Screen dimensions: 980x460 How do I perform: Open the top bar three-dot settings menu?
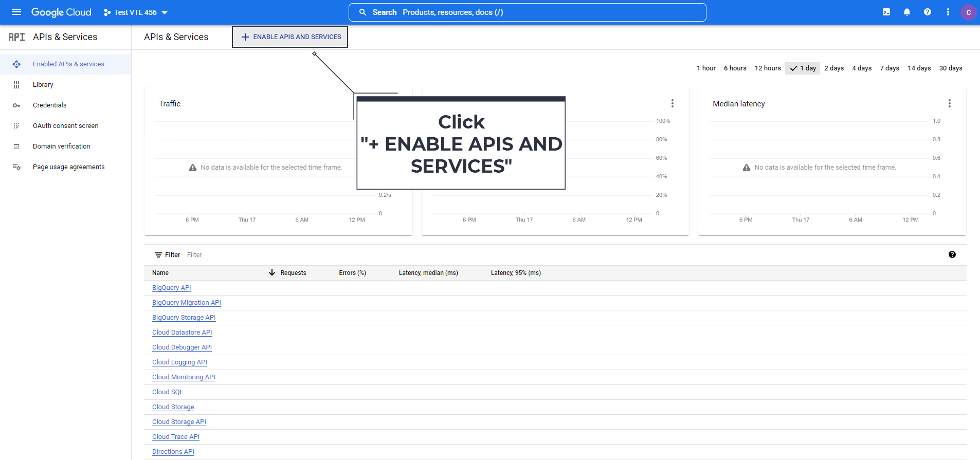pyautogui.click(x=948, y=12)
